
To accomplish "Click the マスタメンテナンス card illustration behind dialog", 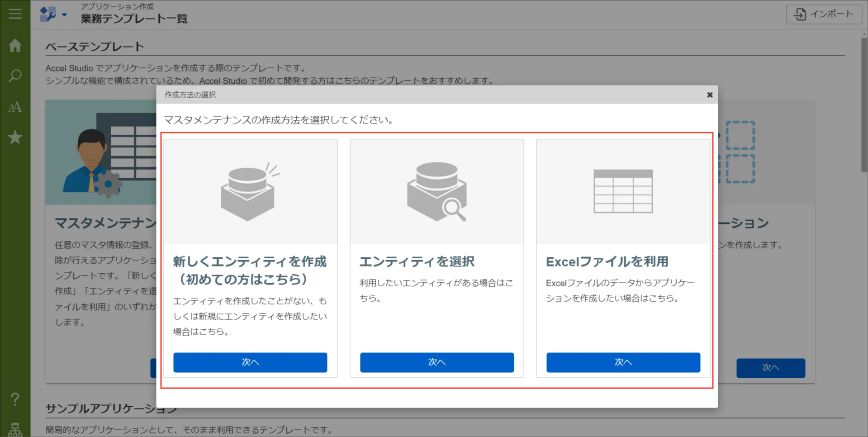I will [x=101, y=152].
